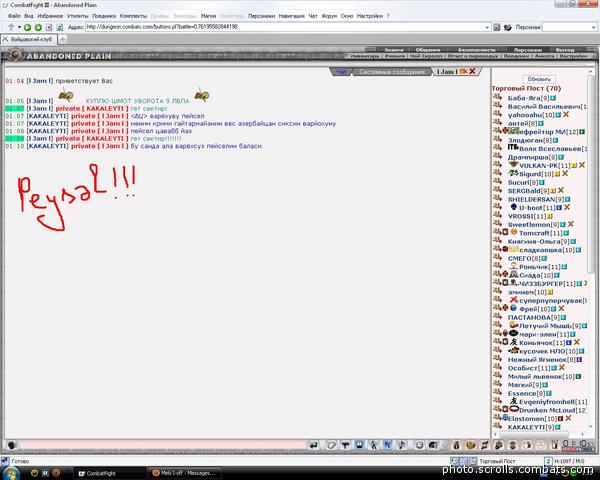Click the Выход link in the game header

click(564, 50)
